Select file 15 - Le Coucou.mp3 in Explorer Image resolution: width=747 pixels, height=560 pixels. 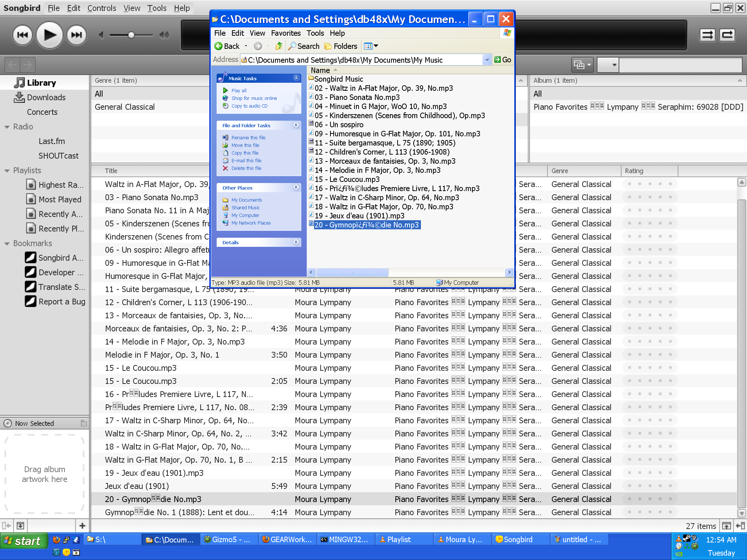345,179
